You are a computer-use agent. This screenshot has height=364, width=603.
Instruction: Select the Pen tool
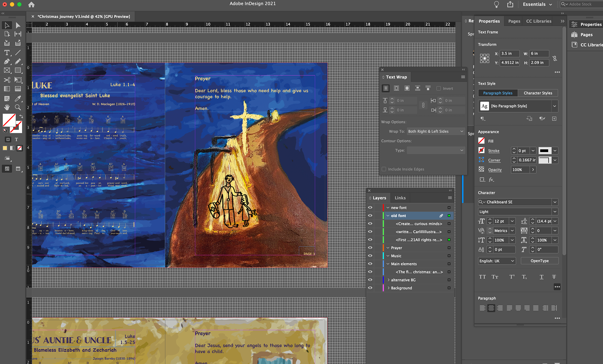pos(7,62)
